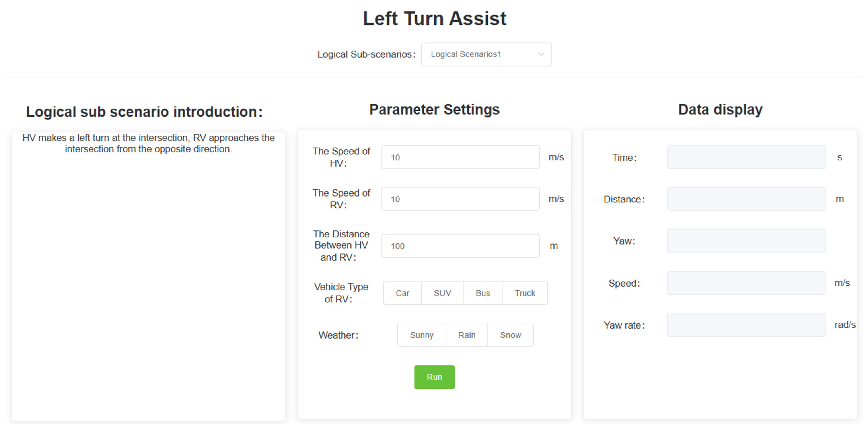Focus the Speed of RV field
Viewport: 868px width, 434px height.
[460, 199]
